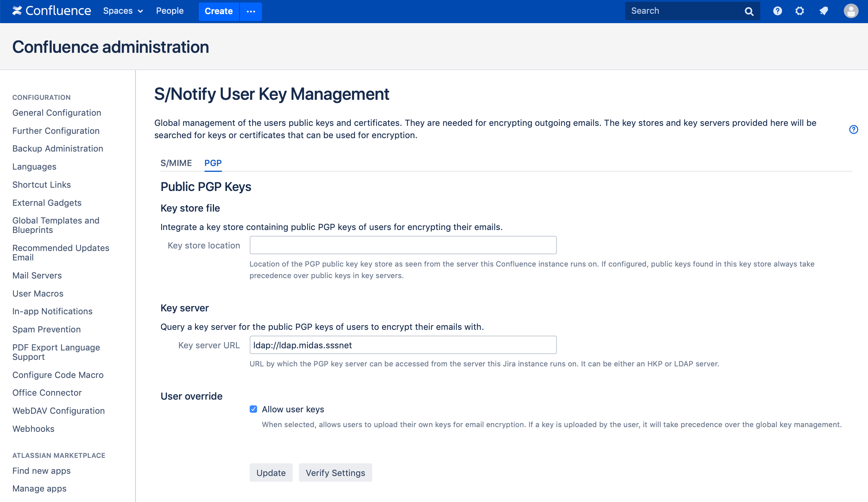The height and width of the screenshot is (502, 868).
Task: Click the Key store location field
Action: point(403,245)
